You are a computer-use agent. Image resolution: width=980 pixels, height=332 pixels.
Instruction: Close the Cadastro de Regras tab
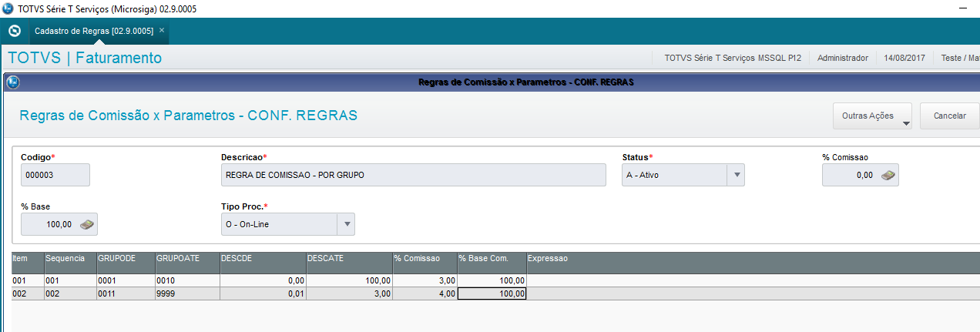point(162,31)
